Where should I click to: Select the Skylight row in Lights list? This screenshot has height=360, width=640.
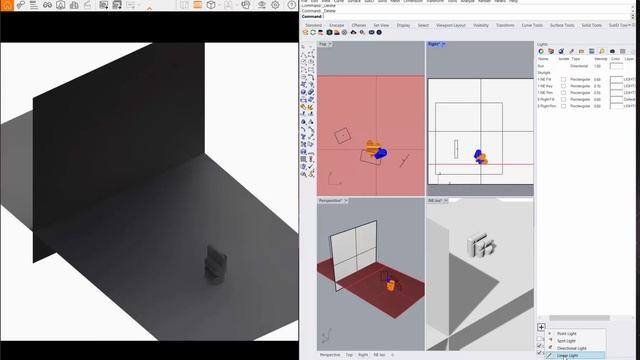[x=586, y=73]
